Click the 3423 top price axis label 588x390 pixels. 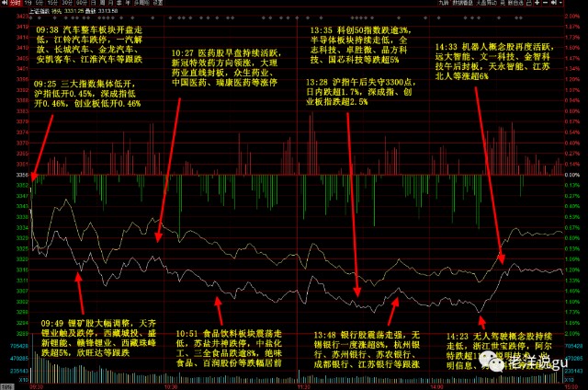click(22, 17)
